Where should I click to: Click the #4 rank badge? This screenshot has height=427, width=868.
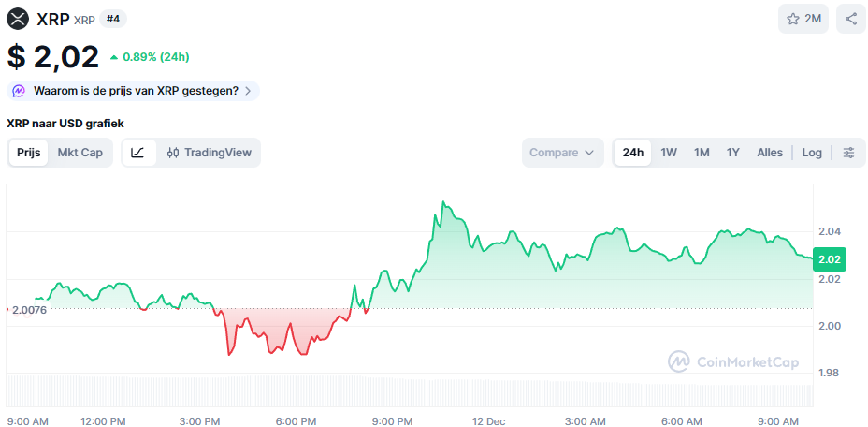113,20
